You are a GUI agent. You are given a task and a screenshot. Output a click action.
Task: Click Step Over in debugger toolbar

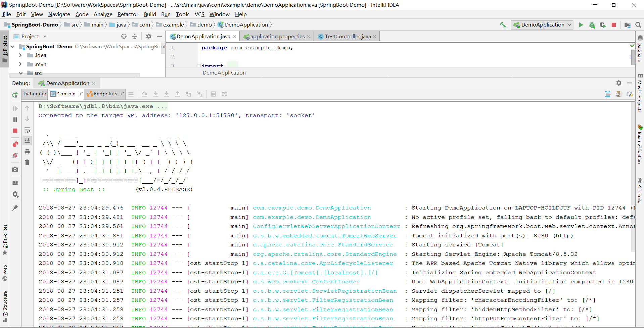(x=145, y=94)
